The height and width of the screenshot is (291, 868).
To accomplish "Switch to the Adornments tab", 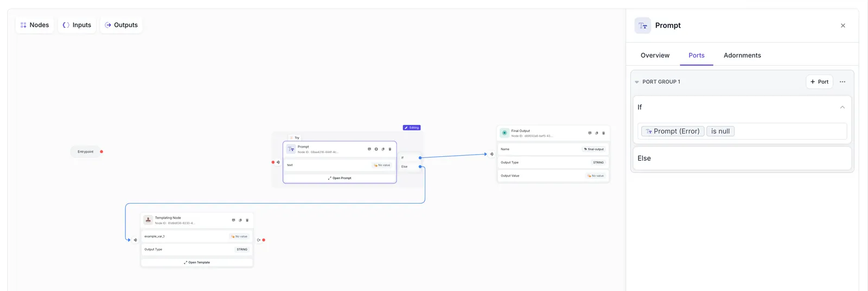I will (x=742, y=55).
